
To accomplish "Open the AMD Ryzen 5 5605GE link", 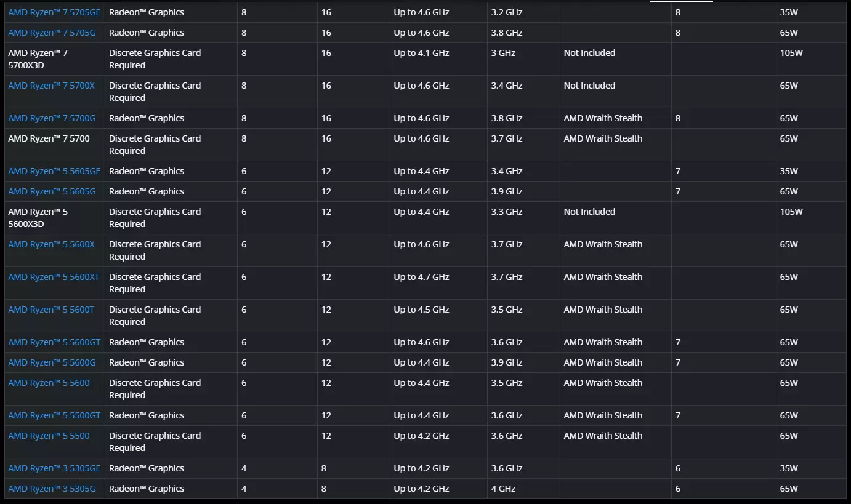I will (x=54, y=171).
